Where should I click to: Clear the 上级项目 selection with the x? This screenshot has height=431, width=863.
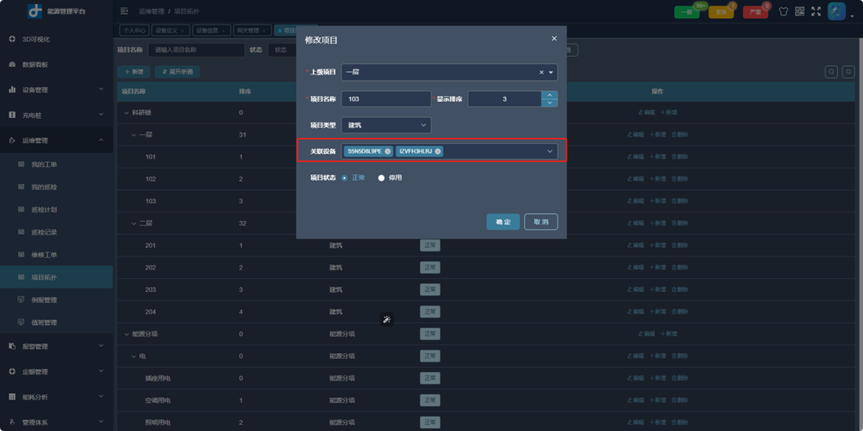pyautogui.click(x=541, y=72)
